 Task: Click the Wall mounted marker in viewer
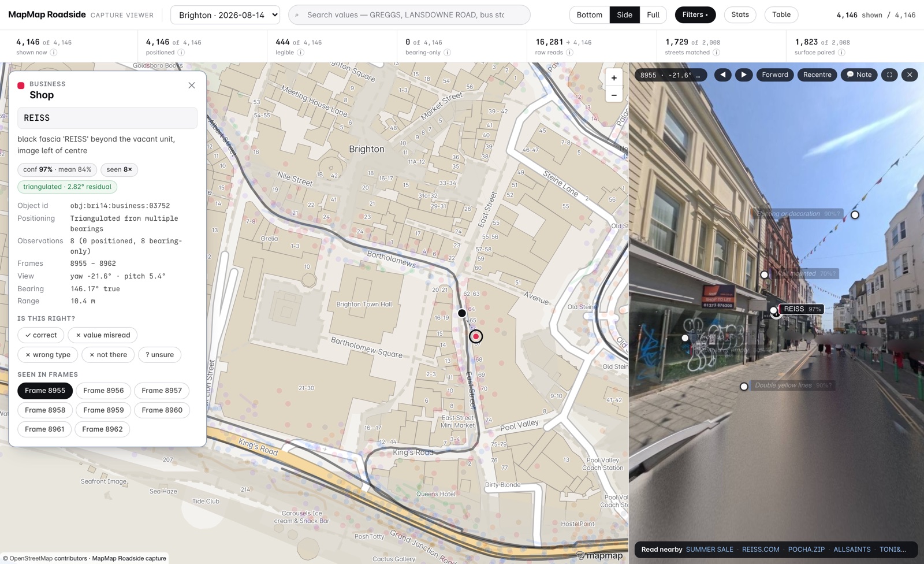[x=765, y=275]
